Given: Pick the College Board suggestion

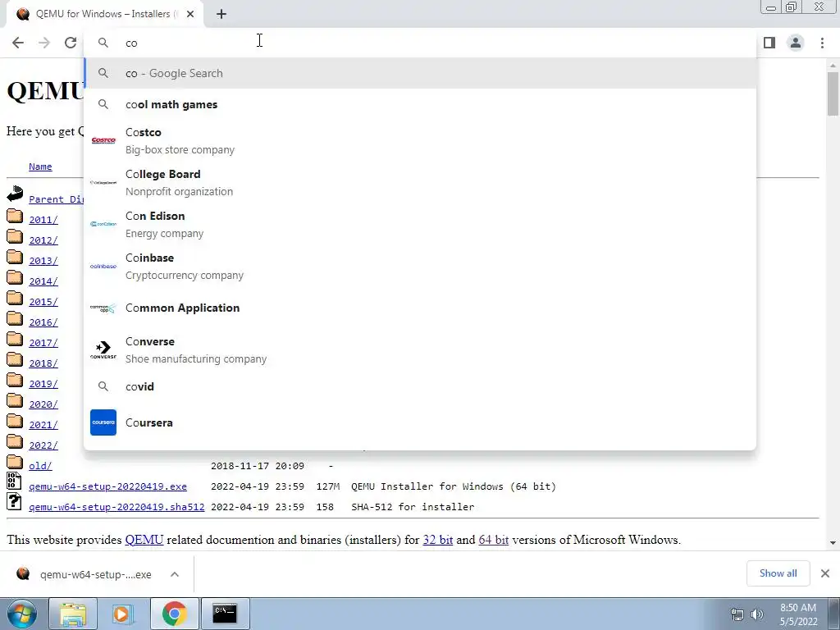Looking at the screenshot, I should coord(420,183).
